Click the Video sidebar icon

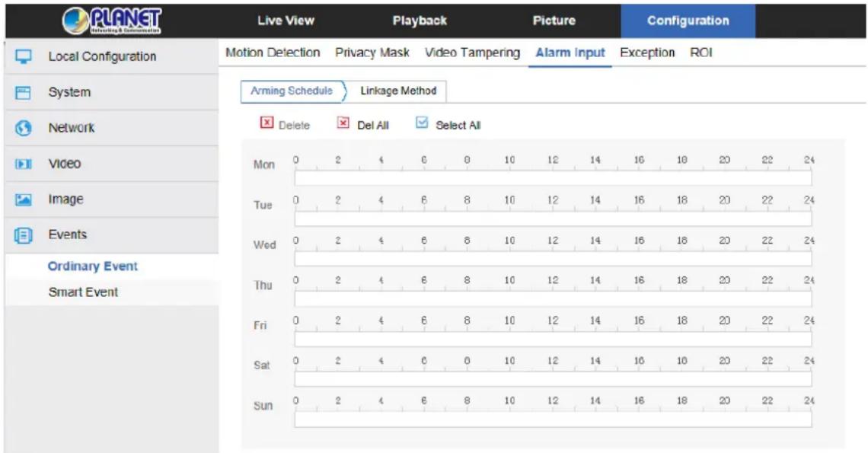point(24,164)
